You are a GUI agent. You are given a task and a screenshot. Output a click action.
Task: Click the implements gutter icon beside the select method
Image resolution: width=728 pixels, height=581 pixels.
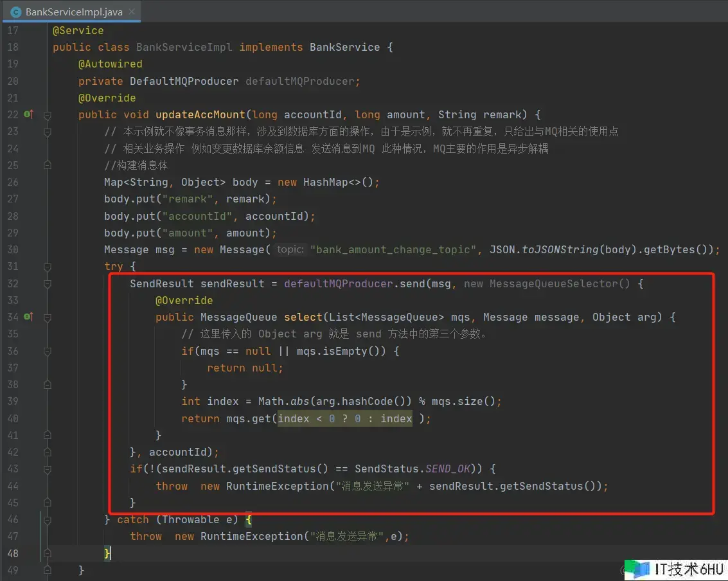click(28, 317)
